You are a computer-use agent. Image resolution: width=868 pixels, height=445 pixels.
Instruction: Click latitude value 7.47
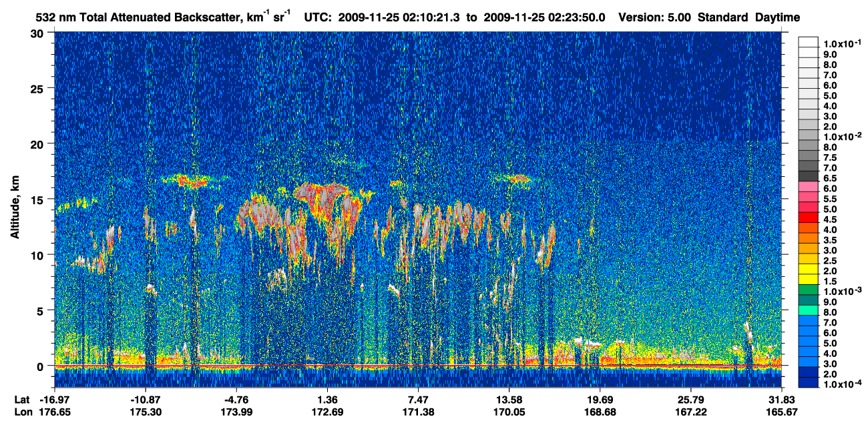(x=418, y=400)
